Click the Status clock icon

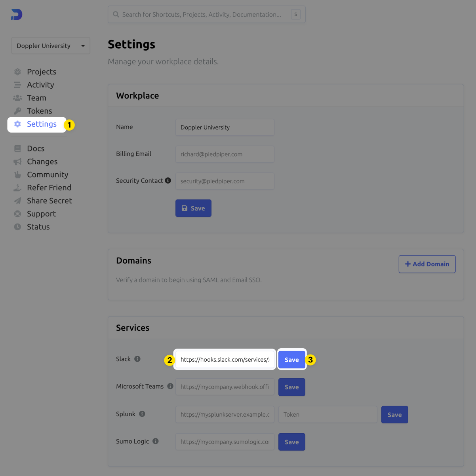pyautogui.click(x=17, y=227)
